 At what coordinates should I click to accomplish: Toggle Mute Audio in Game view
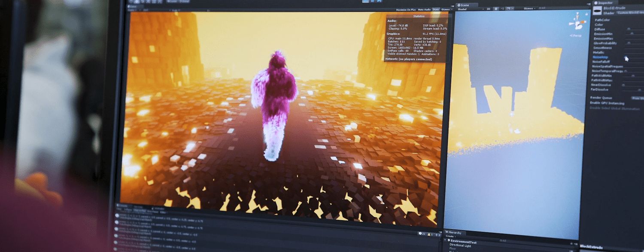click(x=424, y=9)
